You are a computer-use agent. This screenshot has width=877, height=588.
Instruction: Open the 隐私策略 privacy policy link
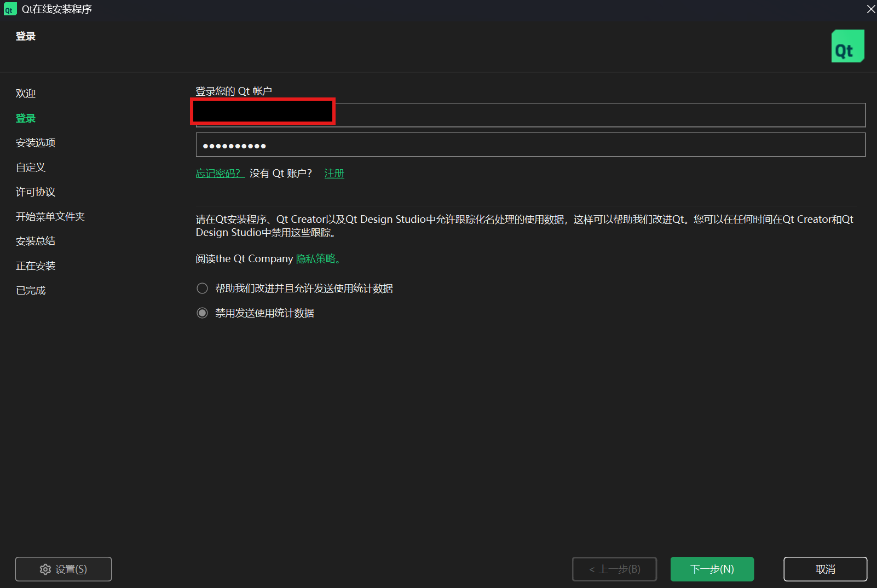(318, 259)
